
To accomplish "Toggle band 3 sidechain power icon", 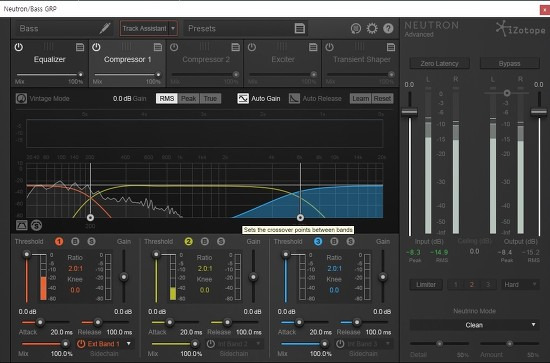I will [x=340, y=344].
